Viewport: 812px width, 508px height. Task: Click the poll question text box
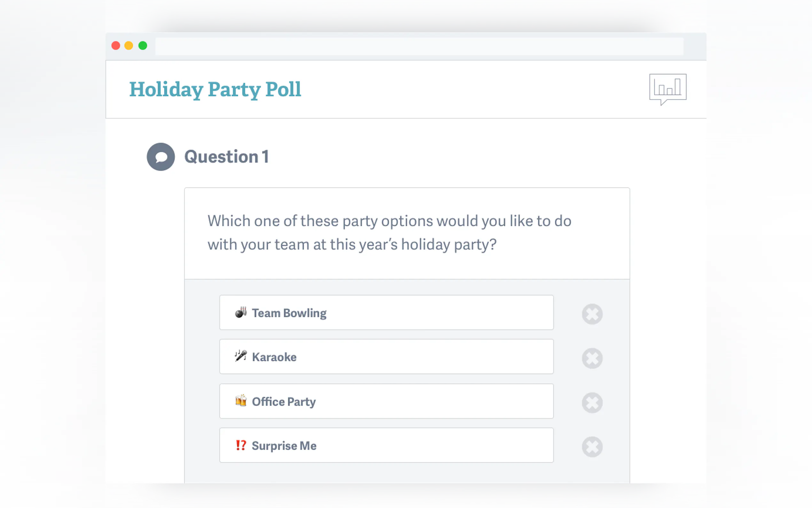(389, 233)
